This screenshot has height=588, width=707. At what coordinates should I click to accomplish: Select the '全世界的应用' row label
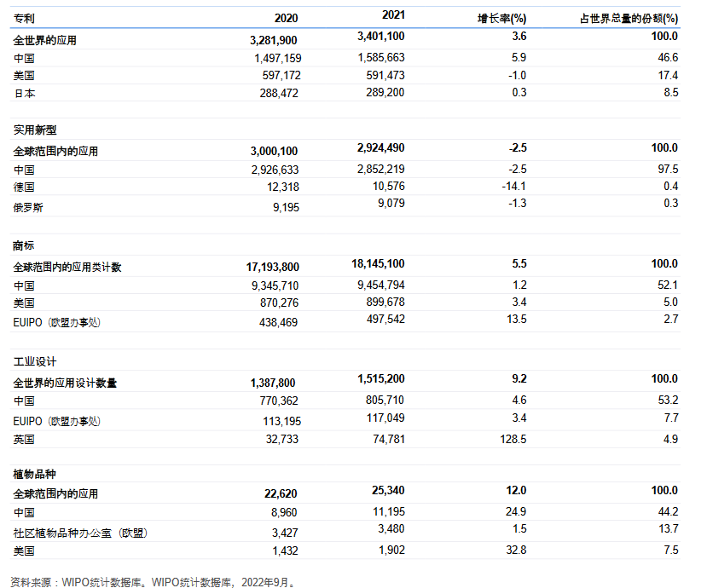click(44, 41)
